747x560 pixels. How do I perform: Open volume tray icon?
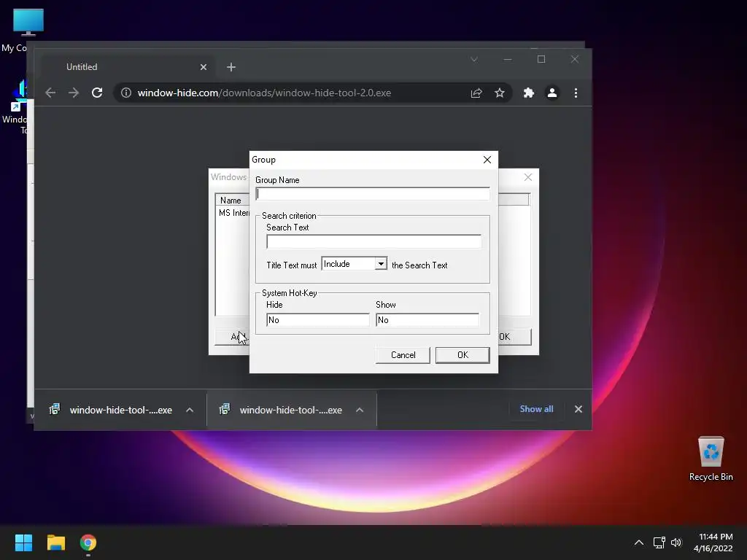(x=676, y=542)
